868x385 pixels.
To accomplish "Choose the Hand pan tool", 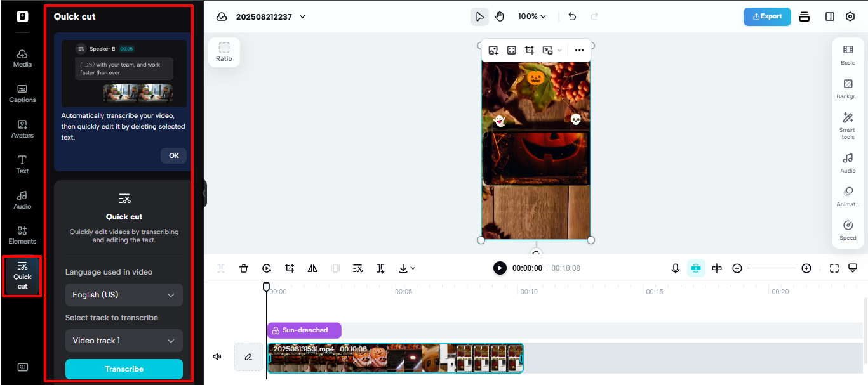I will point(500,16).
